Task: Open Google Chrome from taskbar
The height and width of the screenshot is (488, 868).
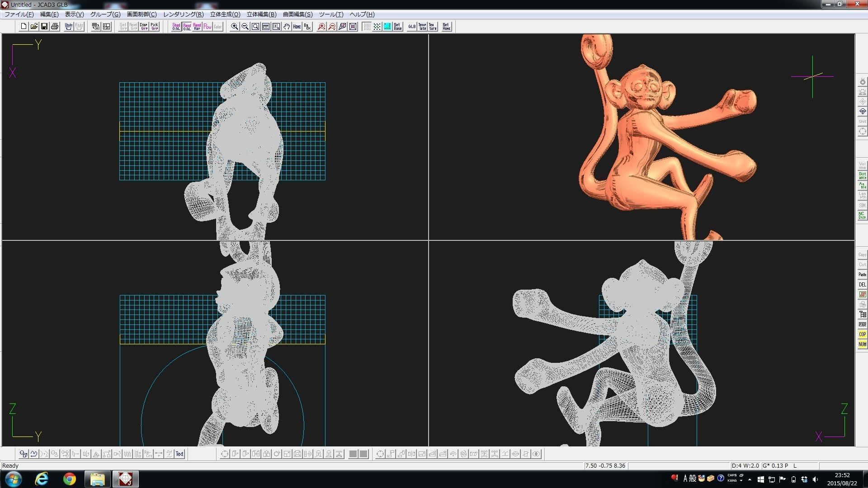Action: (x=70, y=479)
